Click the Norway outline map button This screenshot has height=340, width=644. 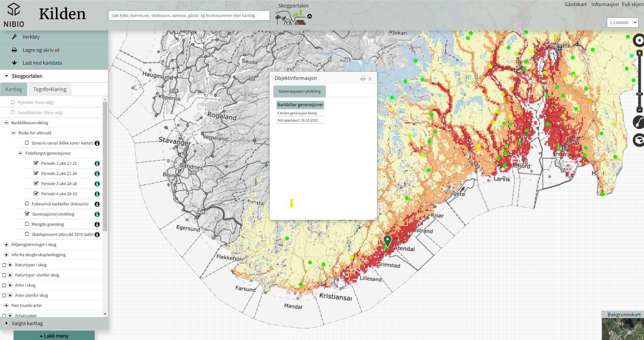point(639,122)
